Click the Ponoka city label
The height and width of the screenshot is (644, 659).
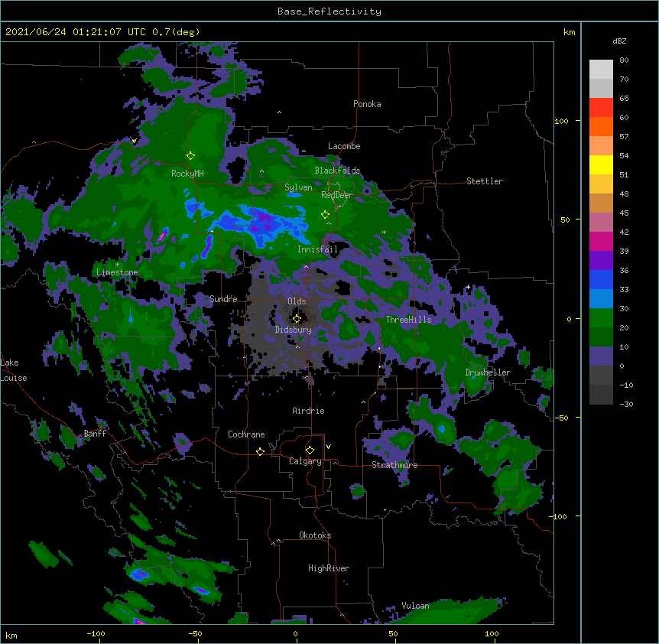tap(367, 104)
